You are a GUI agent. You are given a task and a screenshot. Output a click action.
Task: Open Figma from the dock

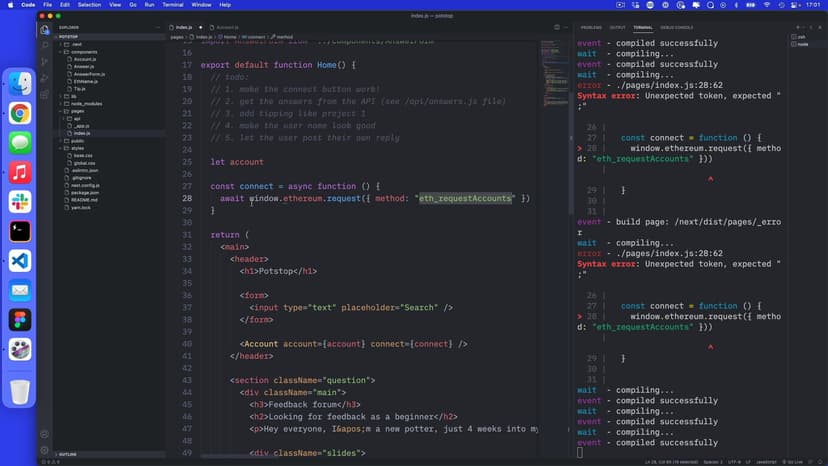pyautogui.click(x=20, y=319)
